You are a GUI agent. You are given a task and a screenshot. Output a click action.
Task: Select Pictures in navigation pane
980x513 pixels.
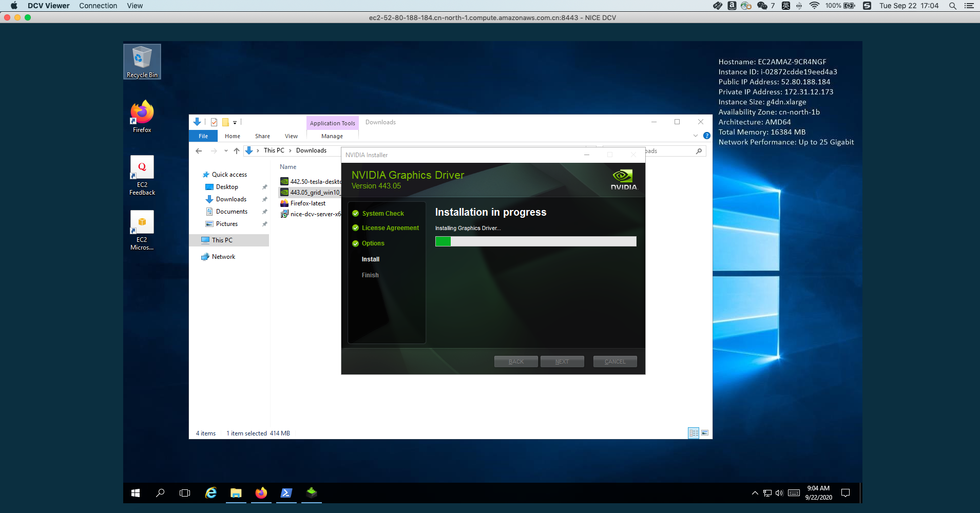(x=227, y=224)
